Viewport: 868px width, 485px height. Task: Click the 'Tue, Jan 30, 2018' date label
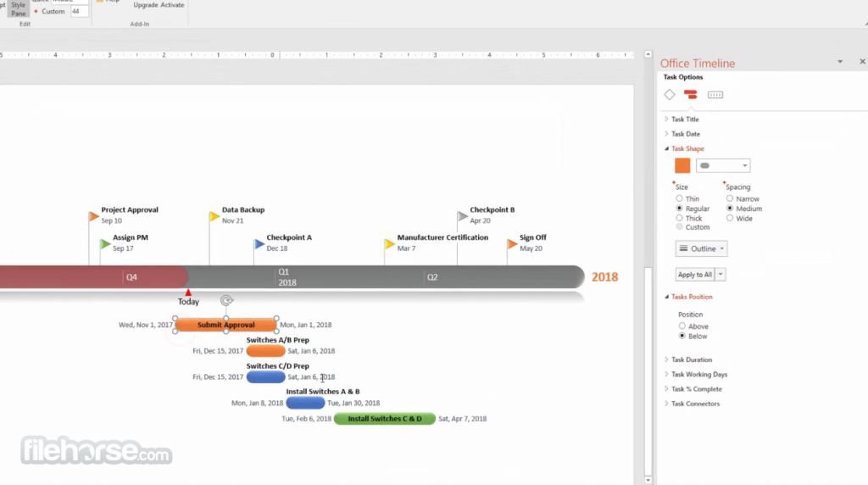click(x=353, y=403)
